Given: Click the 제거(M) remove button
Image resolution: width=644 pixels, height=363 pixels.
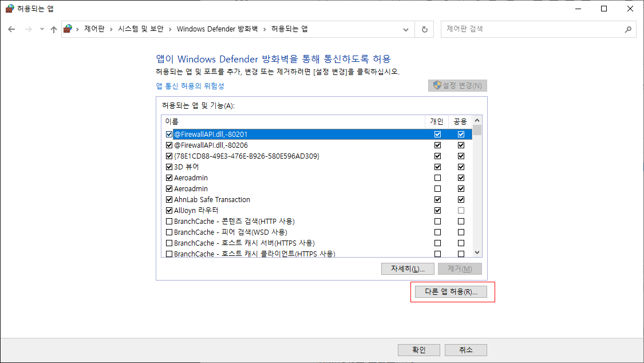Looking at the screenshot, I should (460, 269).
